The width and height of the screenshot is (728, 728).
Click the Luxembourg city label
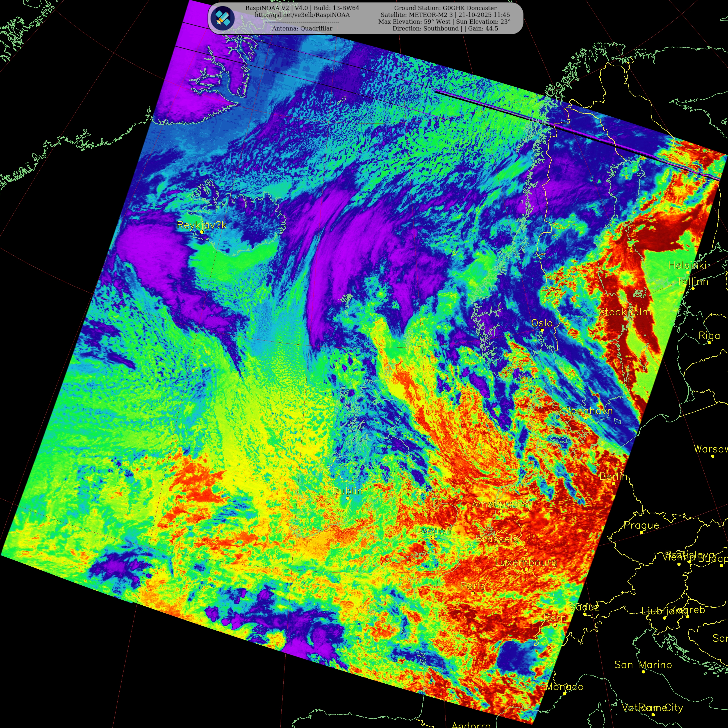pos(526,563)
